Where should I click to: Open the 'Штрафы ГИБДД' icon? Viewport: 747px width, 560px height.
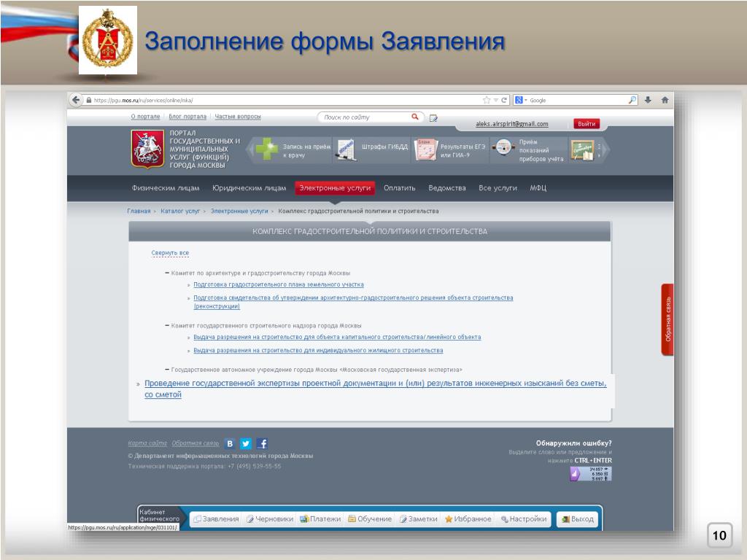345,150
